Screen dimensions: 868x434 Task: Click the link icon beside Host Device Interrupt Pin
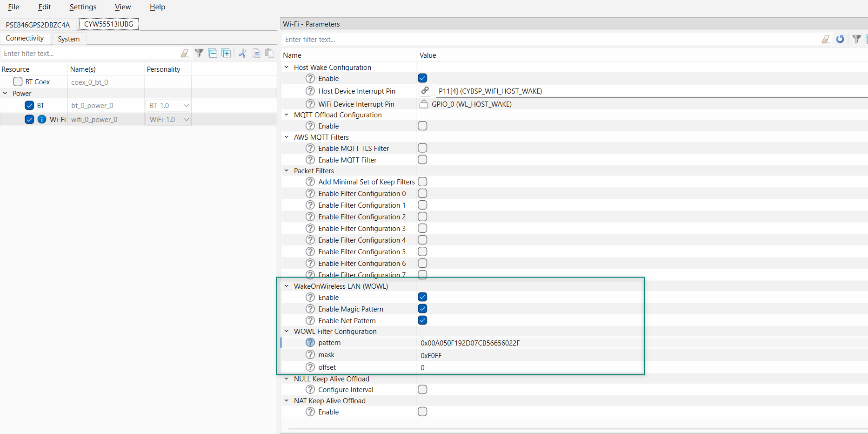tap(425, 91)
